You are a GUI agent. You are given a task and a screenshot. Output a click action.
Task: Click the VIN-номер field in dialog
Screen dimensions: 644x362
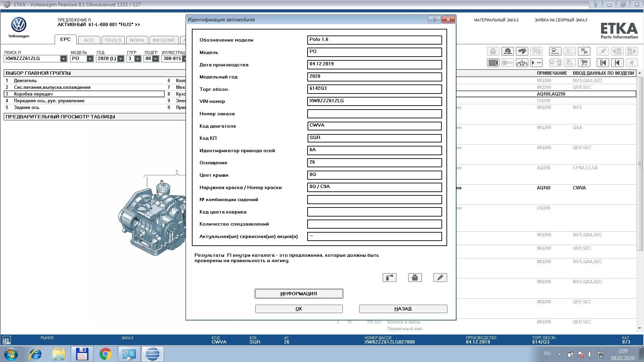point(374,101)
